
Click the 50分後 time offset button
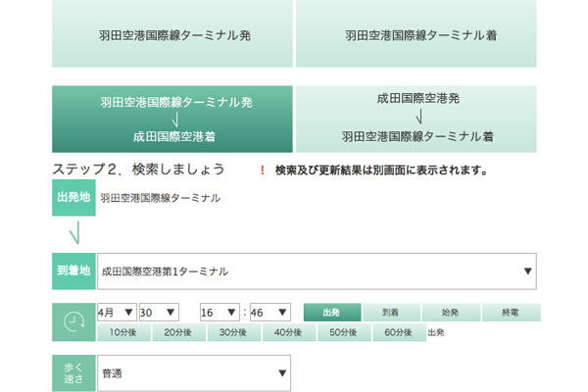pos(344,332)
